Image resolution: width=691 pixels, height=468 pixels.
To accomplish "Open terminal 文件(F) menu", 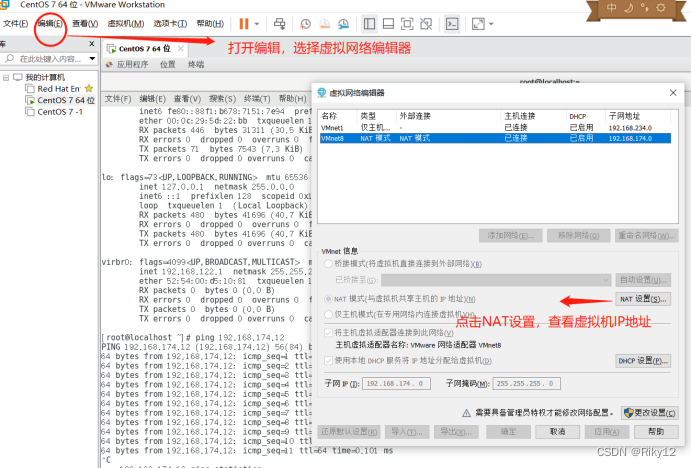I will pos(118,99).
